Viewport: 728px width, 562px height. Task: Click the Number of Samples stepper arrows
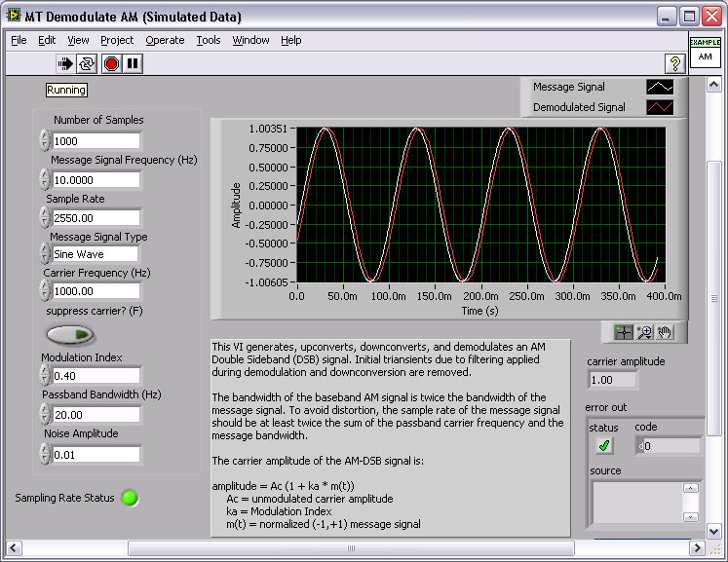[45, 140]
